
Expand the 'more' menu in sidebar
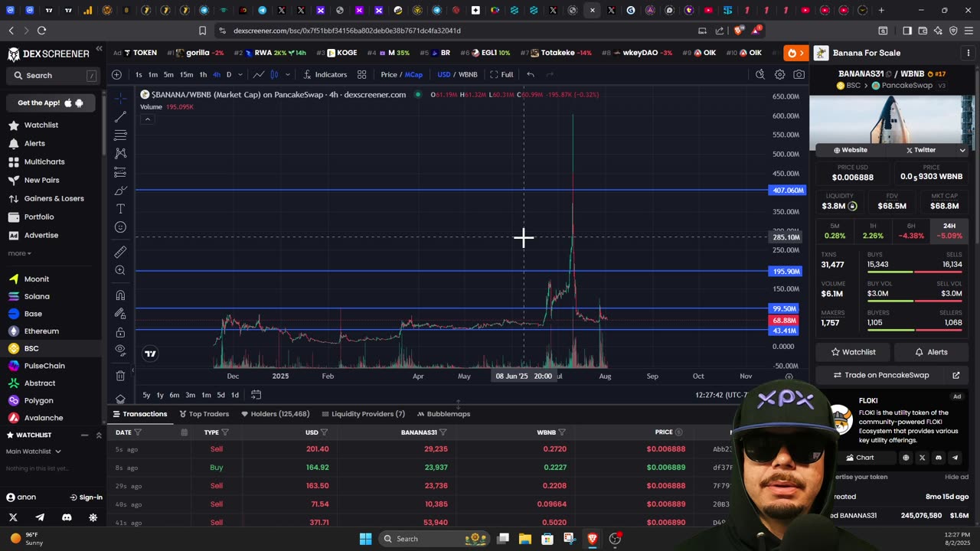coord(19,253)
